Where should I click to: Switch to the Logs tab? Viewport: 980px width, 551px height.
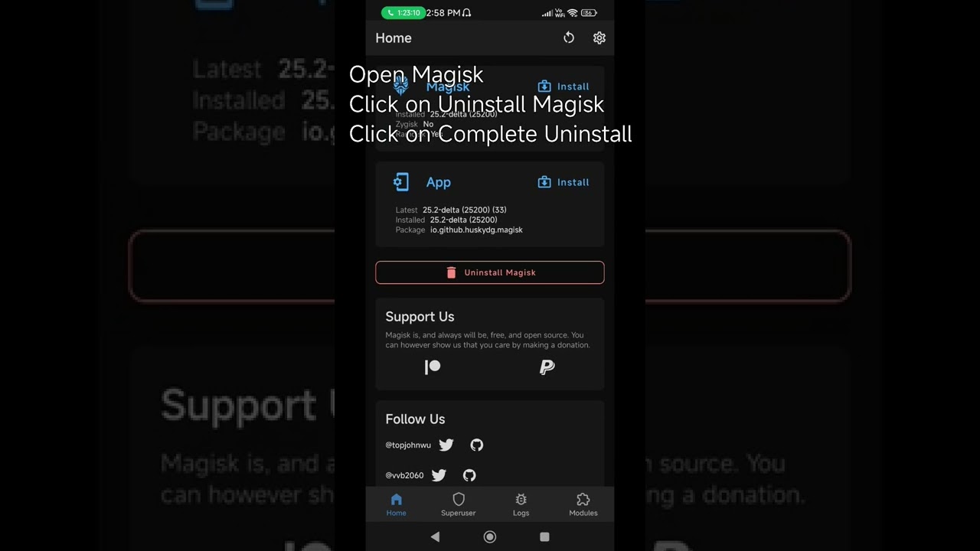pyautogui.click(x=521, y=505)
